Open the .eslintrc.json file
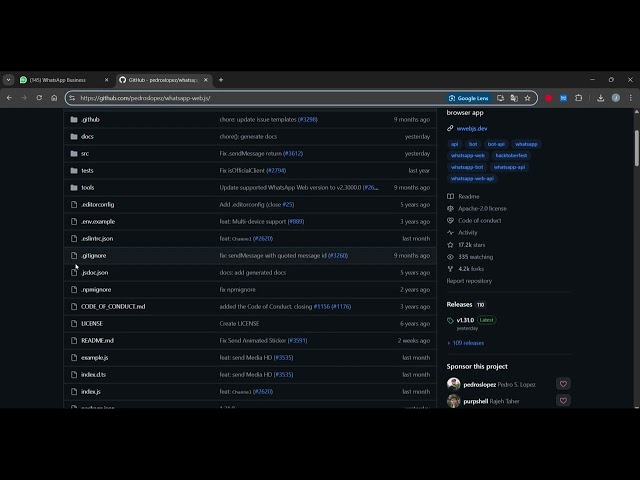640x480 pixels. (97, 238)
